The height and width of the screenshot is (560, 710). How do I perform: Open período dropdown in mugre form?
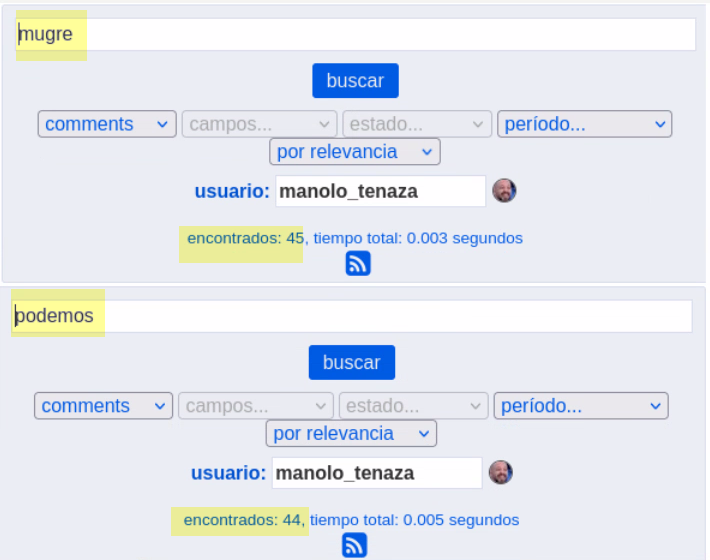point(585,124)
